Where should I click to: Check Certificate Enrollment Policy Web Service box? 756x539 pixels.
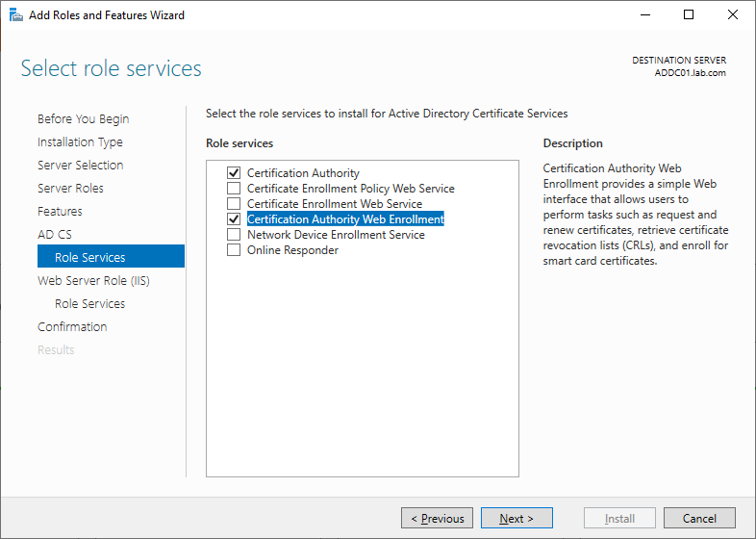tap(234, 189)
